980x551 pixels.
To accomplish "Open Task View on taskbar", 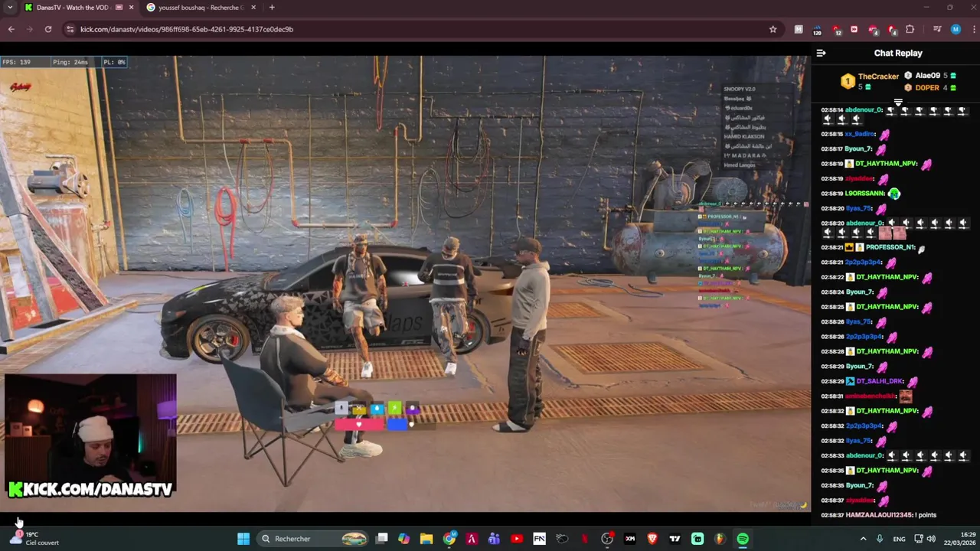I will [382, 539].
